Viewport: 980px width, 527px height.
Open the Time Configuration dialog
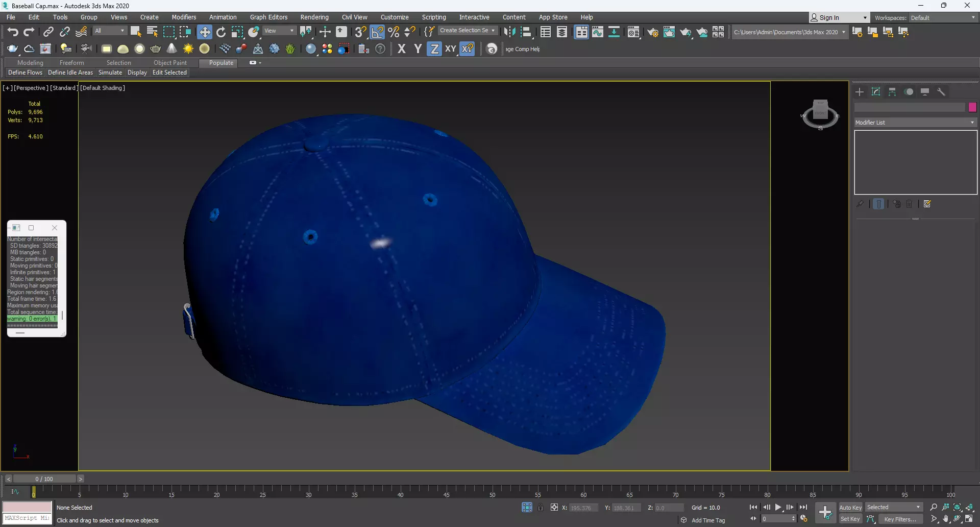pos(804,519)
